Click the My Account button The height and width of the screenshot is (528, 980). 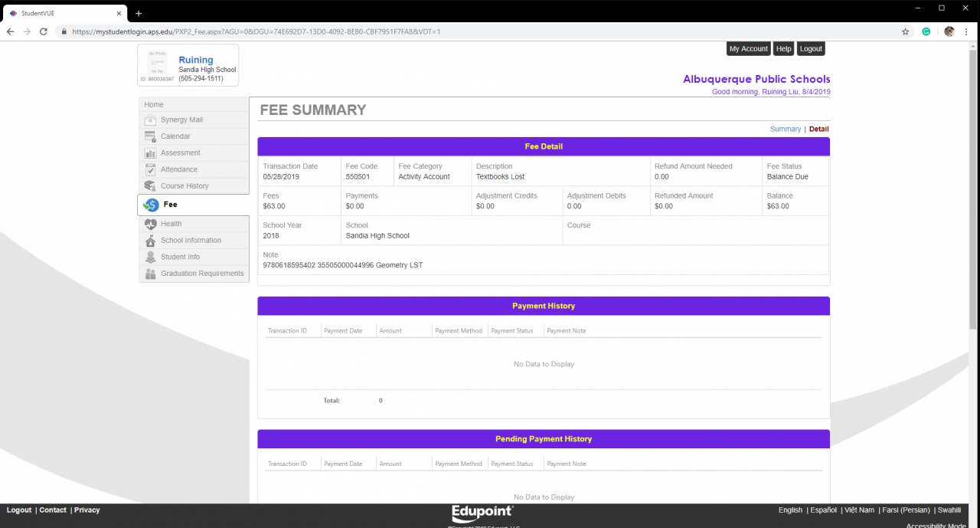point(748,48)
